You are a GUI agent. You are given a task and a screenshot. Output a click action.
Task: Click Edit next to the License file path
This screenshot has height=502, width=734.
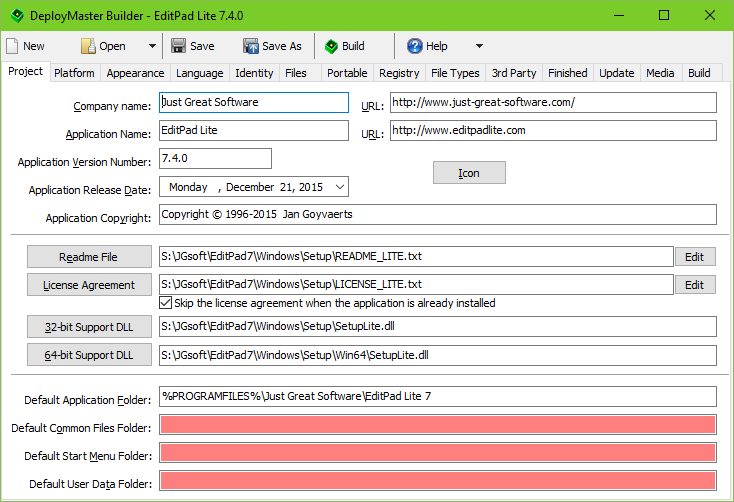click(x=695, y=285)
